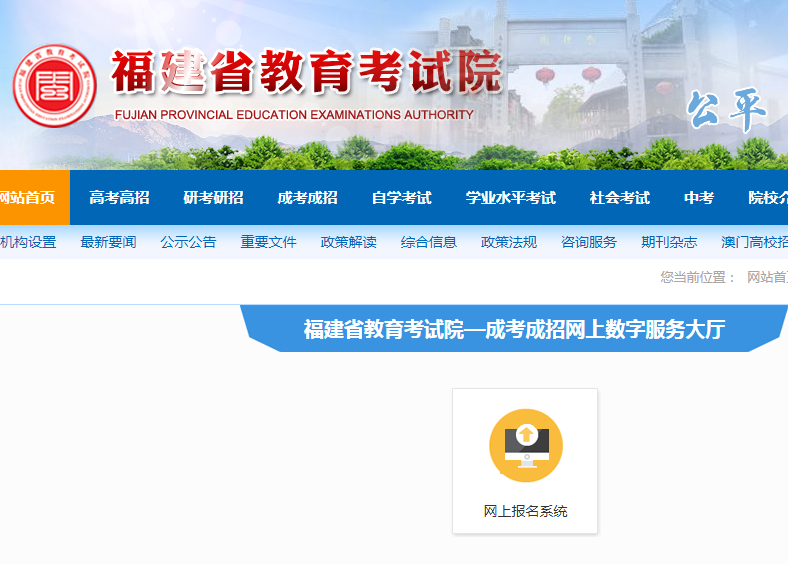Screen dimensions: 788x564
Task: Open 综合信息 link
Action: pos(429,242)
